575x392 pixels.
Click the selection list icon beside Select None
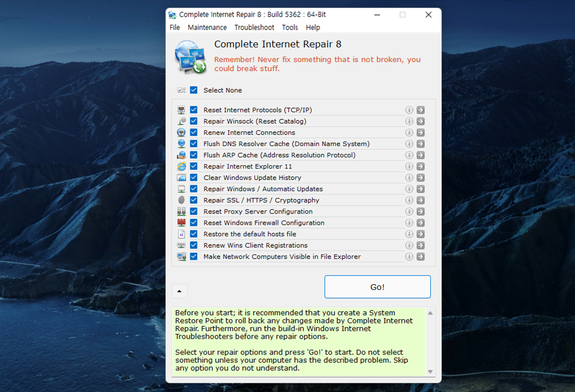(182, 90)
